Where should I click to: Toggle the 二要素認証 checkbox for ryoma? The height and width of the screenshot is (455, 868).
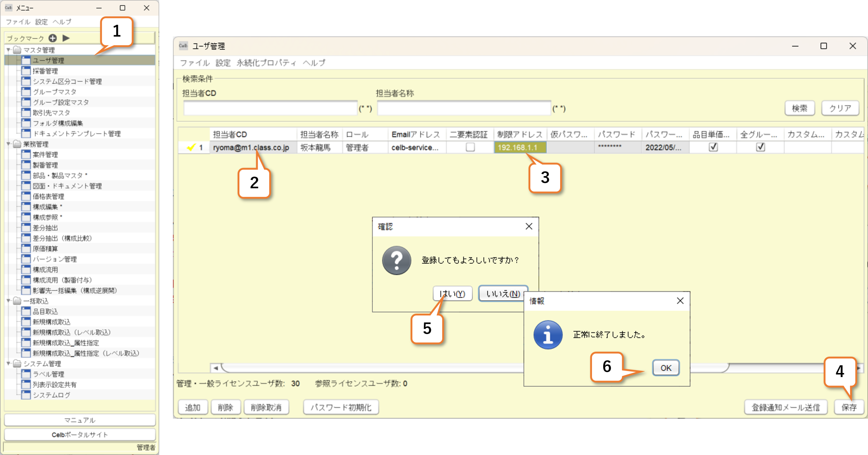[x=470, y=147]
